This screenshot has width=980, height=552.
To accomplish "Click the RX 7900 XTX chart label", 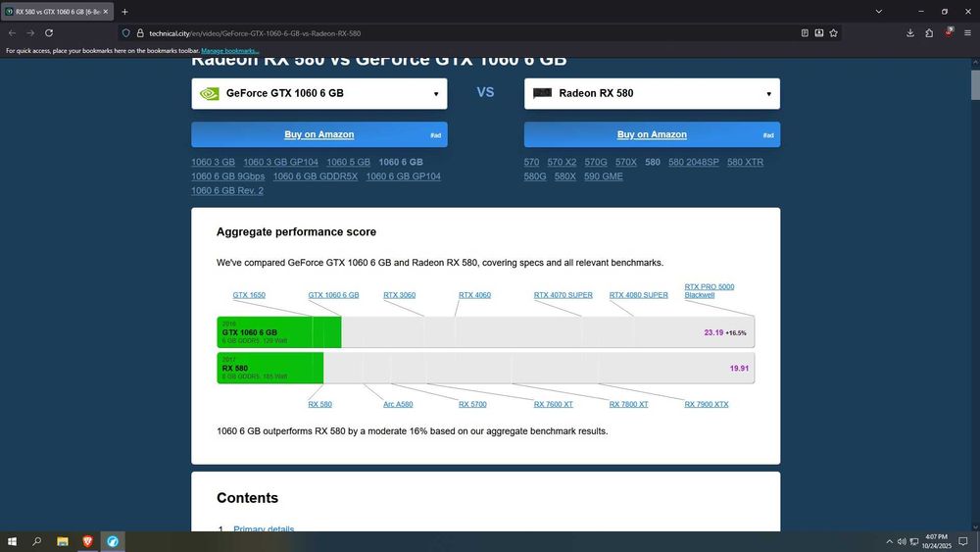I will 707,405.
